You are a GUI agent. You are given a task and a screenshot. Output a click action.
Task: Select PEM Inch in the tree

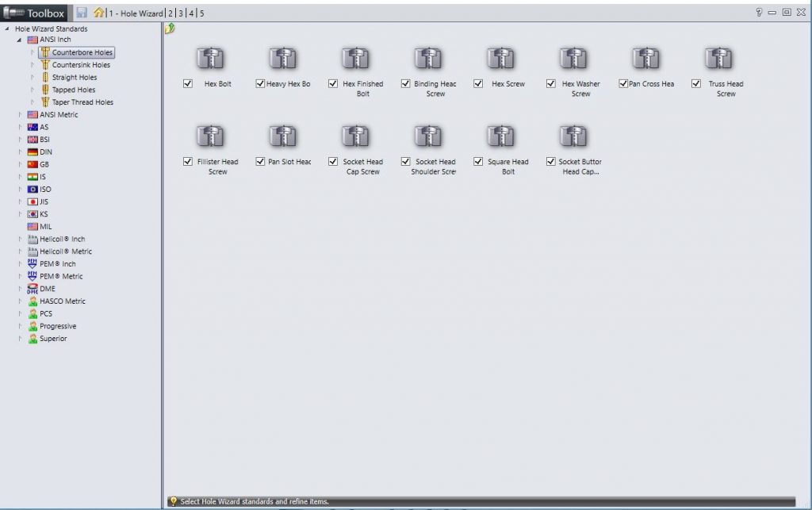click(x=57, y=263)
